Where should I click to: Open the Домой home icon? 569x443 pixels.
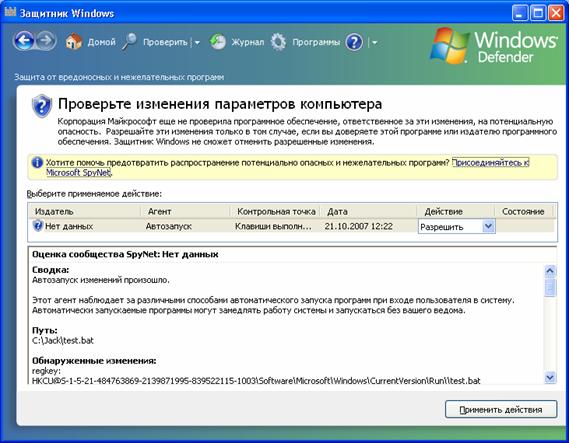click(74, 42)
